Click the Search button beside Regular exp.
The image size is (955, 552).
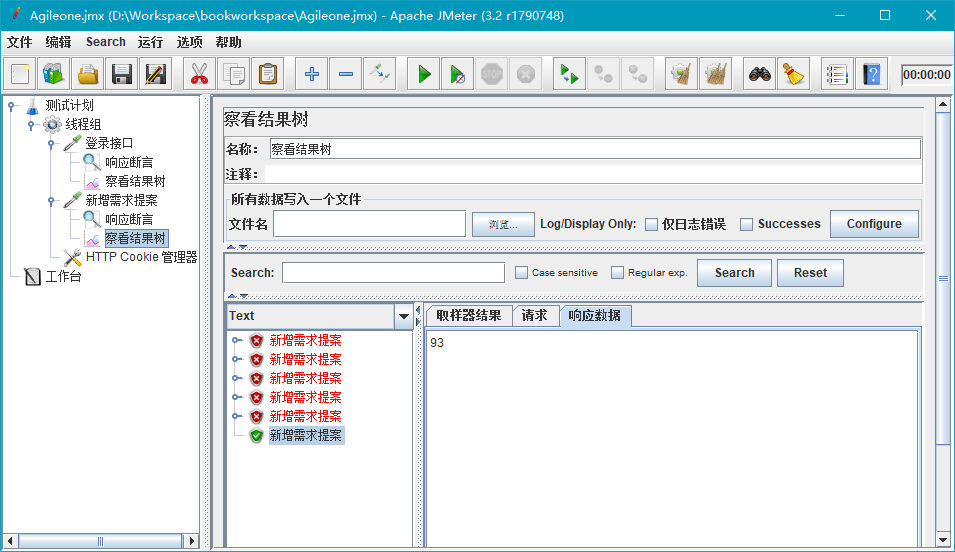pyautogui.click(x=735, y=273)
